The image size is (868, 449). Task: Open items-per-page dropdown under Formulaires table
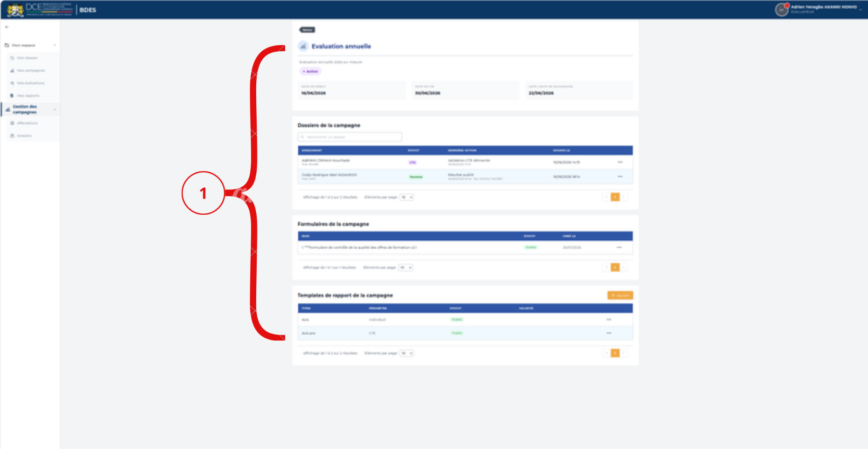coord(406,268)
